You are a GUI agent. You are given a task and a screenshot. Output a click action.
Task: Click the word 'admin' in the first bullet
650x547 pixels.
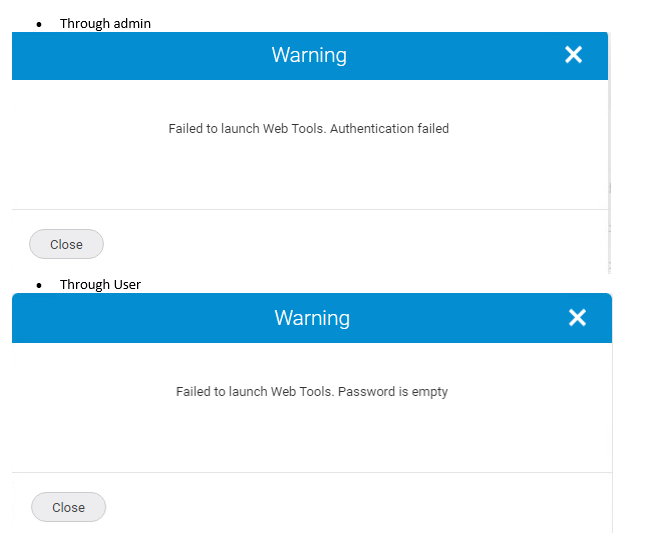click(x=132, y=24)
